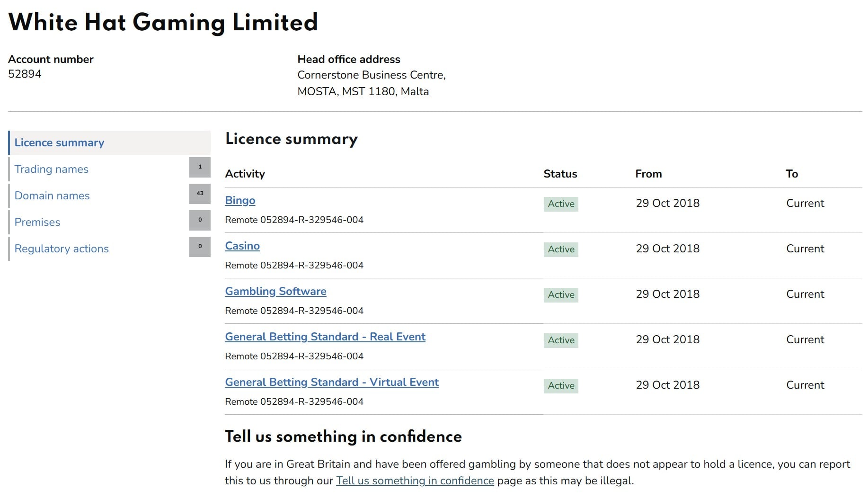Click Active status badge for Virtual Event betting
Screen dimensions: 868x499
pos(561,386)
